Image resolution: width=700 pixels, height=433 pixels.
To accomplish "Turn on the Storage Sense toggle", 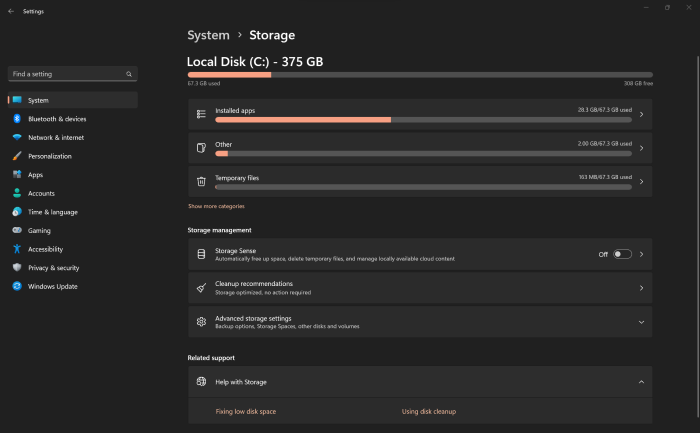I will [622, 254].
